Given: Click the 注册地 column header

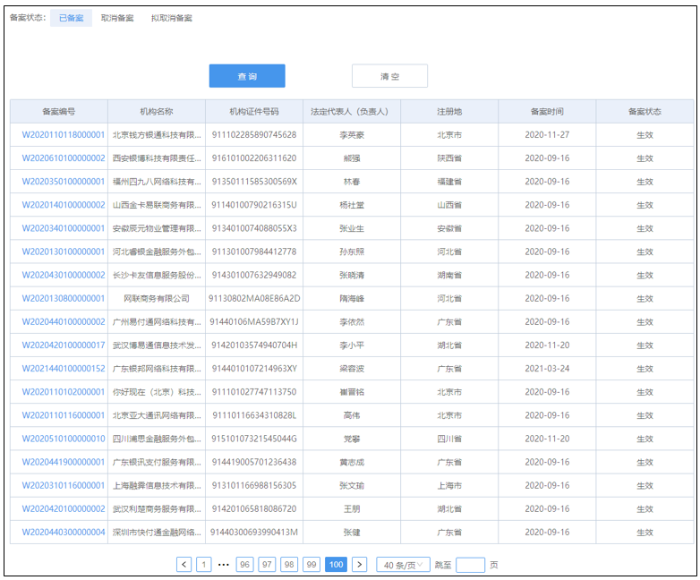Looking at the screenshot, I should click(450, 111).
